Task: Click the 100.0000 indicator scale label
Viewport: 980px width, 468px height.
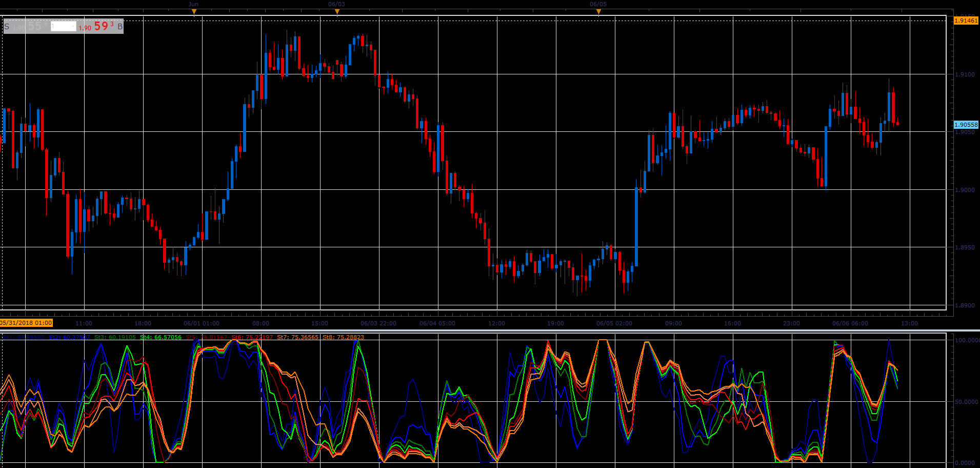Action: click(x=967, y=340)
